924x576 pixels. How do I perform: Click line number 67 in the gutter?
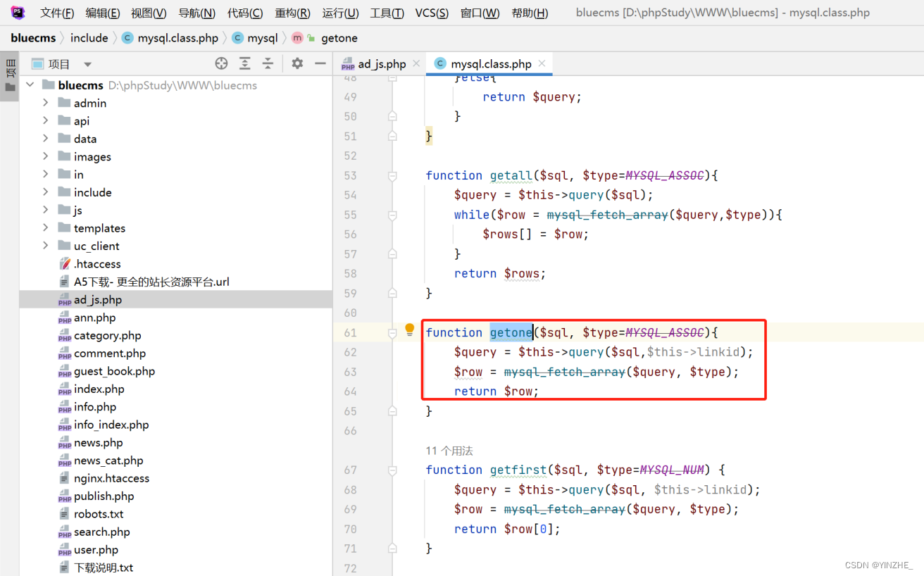pyautogui.click(x=350, y=470)
